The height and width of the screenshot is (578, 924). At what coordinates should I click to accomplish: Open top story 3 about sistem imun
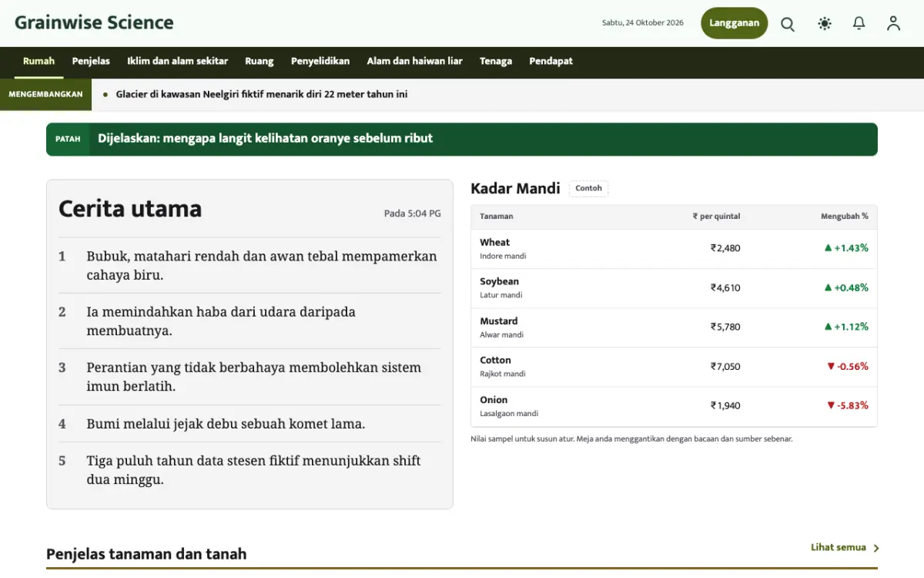coord(254,377)
